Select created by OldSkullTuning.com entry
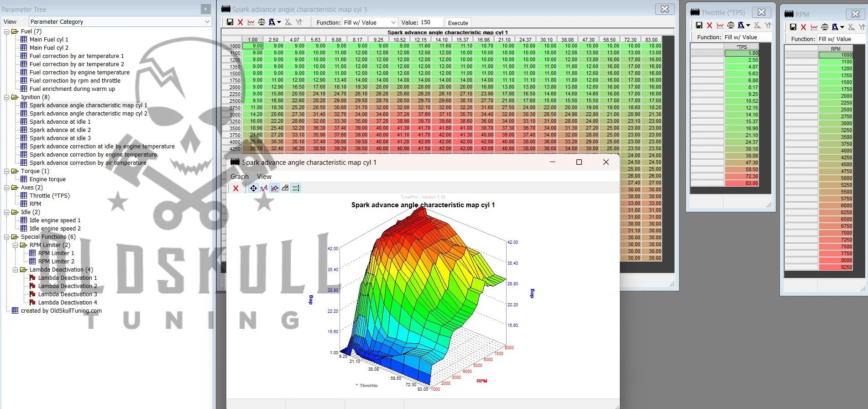 [x=61, y=311]
